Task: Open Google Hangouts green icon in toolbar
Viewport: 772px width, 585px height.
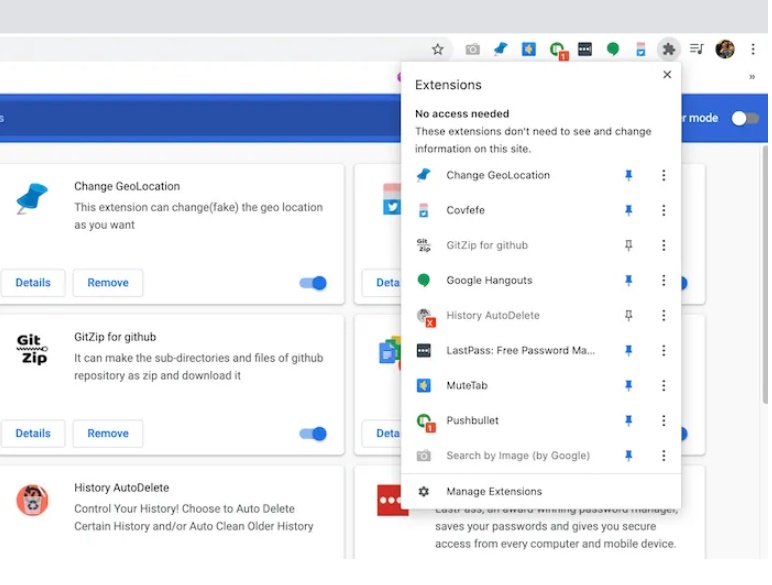Action: (612, 49)
